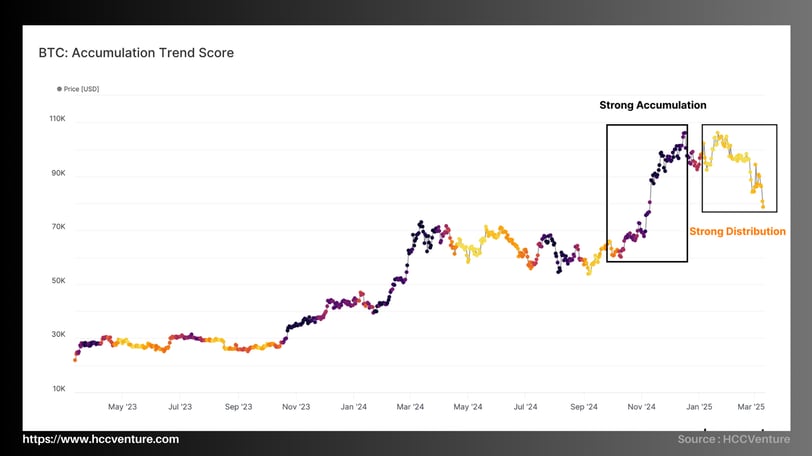Select the Jan '24 x-axis tick label

click(354, 407)
